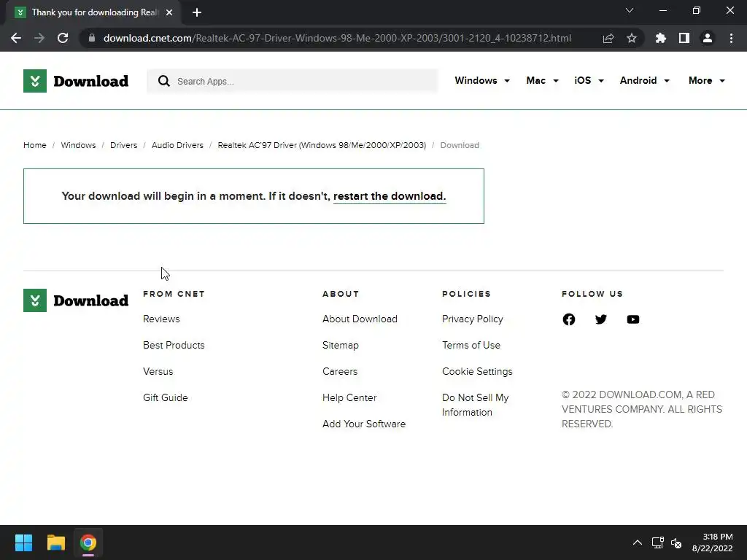Screen dimensions: 747x560
Task: Click the search magnifier icon
Action: pyautogui.click(x=164, y=81)
